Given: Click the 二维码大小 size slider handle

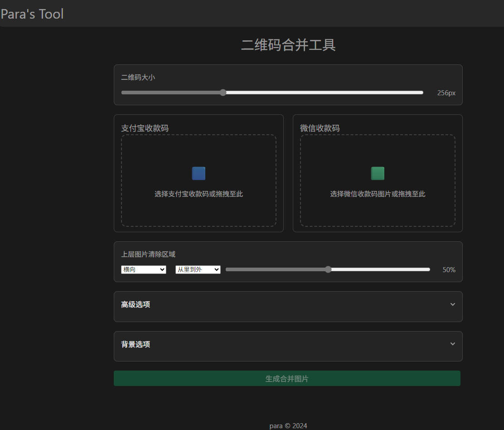Looking at the screenshot, I should 223,93.
